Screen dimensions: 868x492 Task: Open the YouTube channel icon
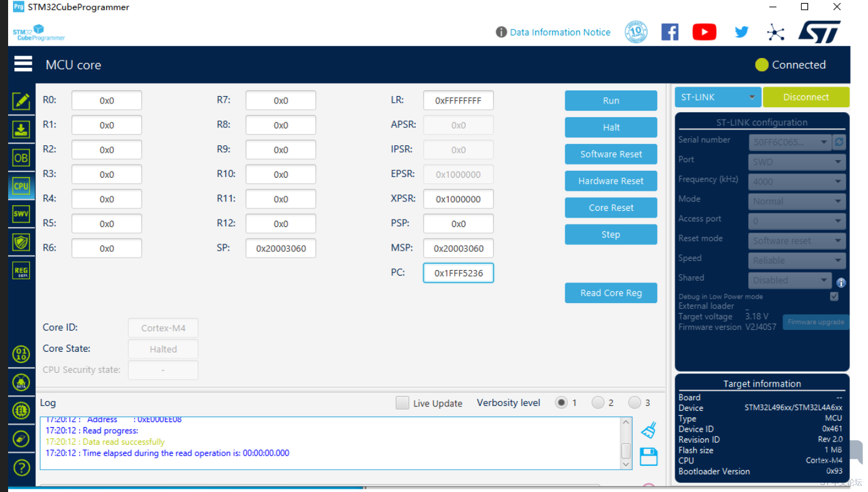point(705,32)
